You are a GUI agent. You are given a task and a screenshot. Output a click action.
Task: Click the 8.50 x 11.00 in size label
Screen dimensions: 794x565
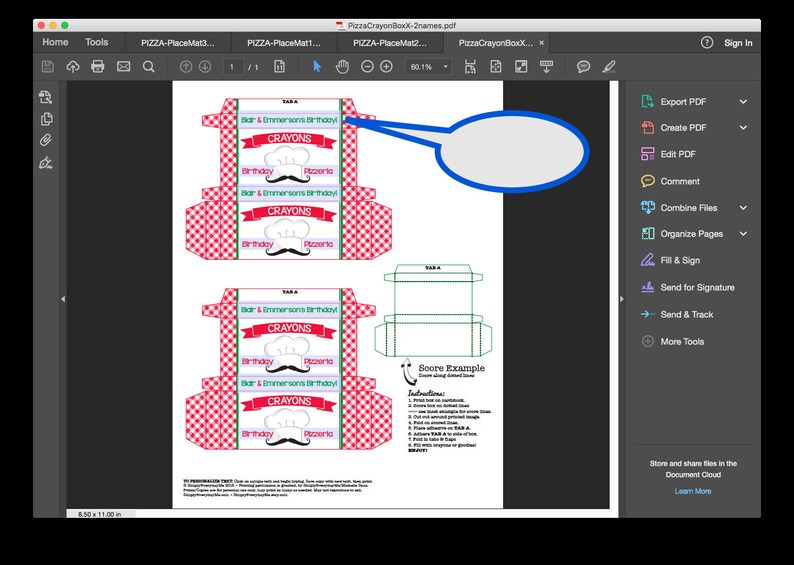tap(99, 514)
